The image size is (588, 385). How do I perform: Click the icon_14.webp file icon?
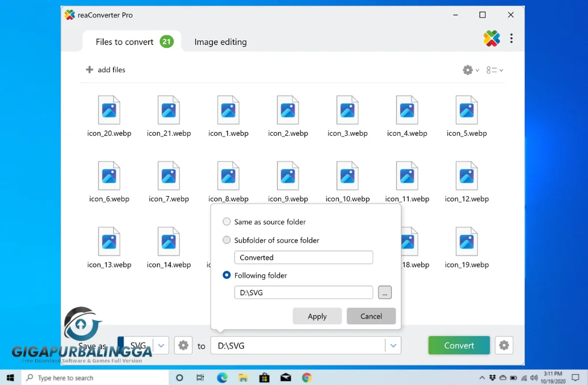168,242
